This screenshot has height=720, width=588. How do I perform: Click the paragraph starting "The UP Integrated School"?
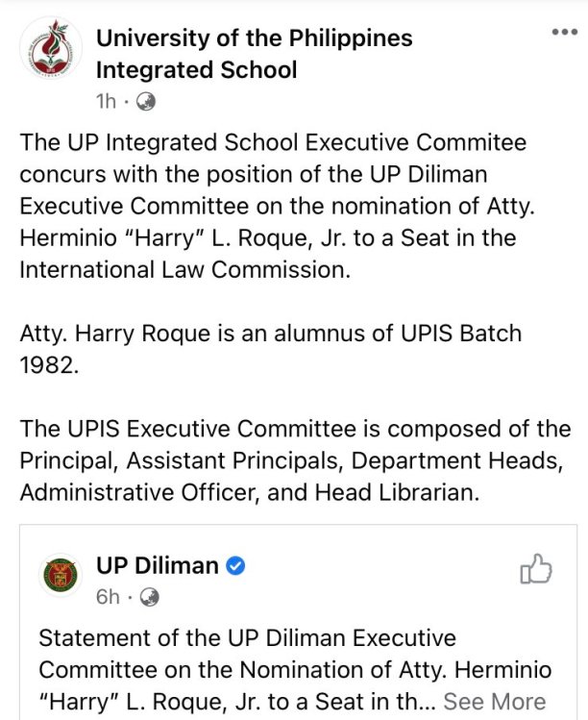coord(274,206)
